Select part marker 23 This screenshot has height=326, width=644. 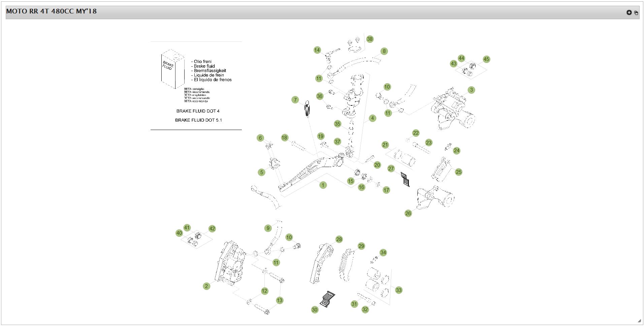pyautogui.click(x=429, y=143)
